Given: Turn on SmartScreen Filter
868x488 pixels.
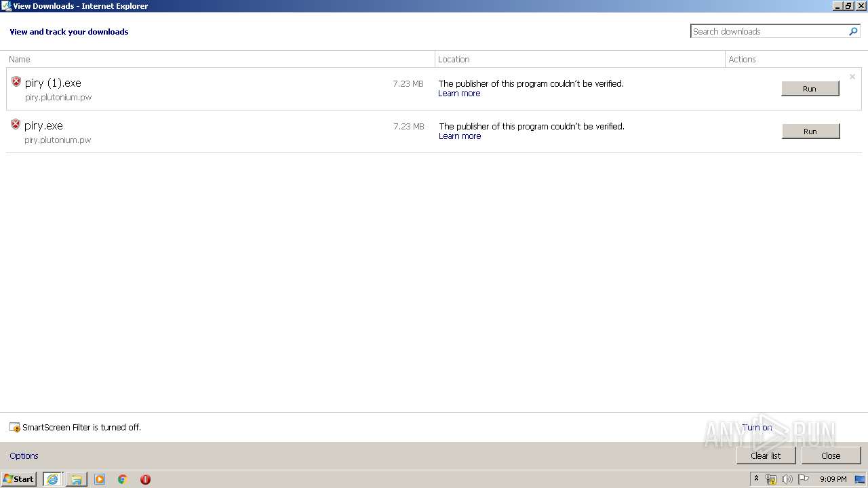Looking at the screenshot, I should (x=757, y=427).
